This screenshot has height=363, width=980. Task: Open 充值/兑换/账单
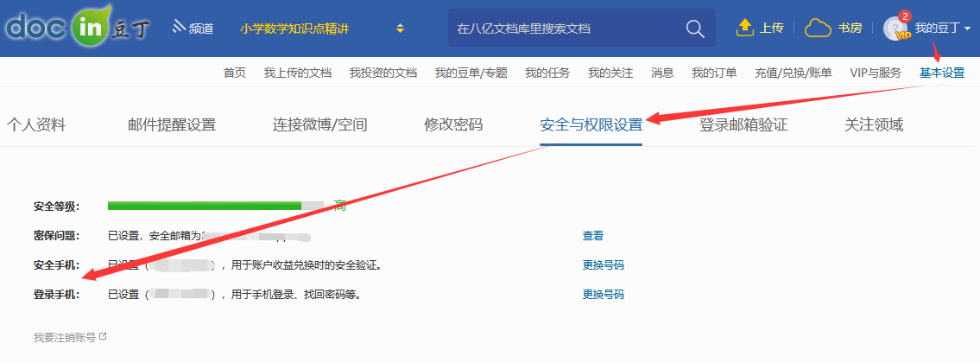tap(793, 73)
